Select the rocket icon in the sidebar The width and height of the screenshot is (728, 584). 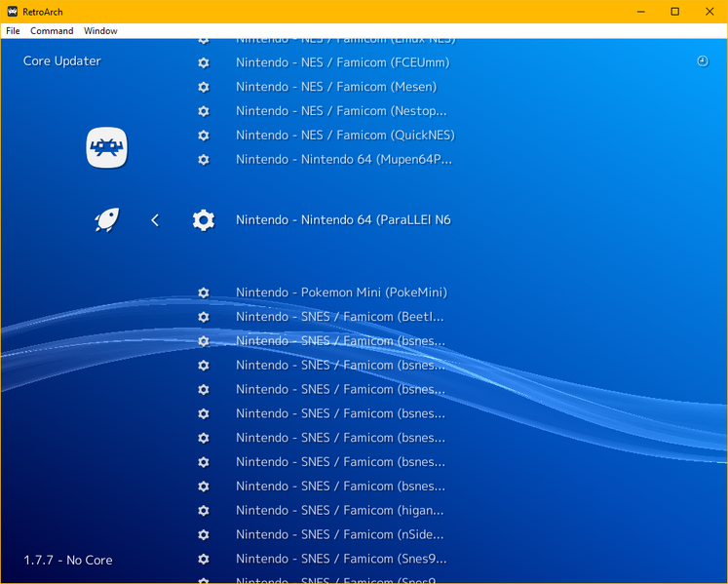click(106, 220)
